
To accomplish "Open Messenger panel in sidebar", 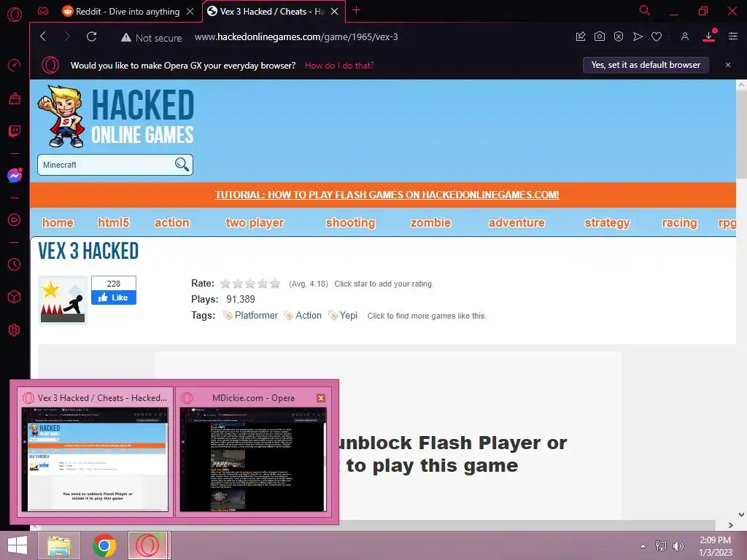I will point(15,175).
